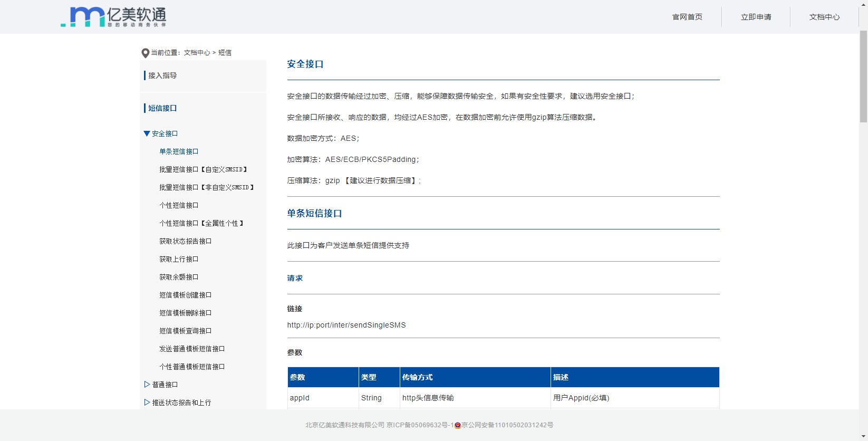Expand the 推送状态报告和上行 arrow
The width and height of the screenshot is (868, 441).
(x=147, y=402)
